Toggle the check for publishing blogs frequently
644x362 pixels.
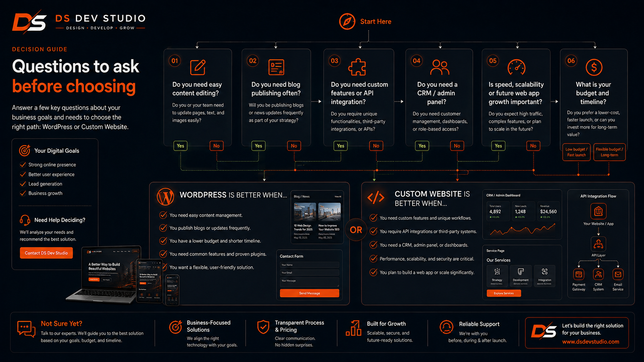[x=163, y=228]
